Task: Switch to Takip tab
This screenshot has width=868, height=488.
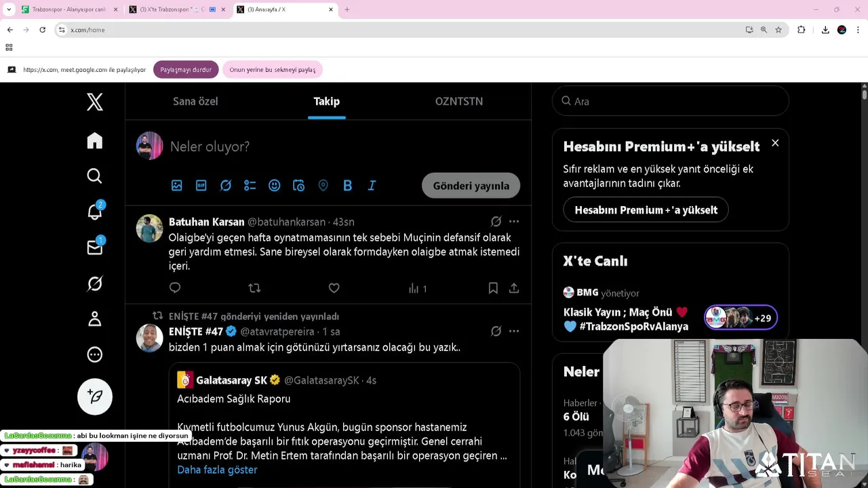Action: click(327, 101)
